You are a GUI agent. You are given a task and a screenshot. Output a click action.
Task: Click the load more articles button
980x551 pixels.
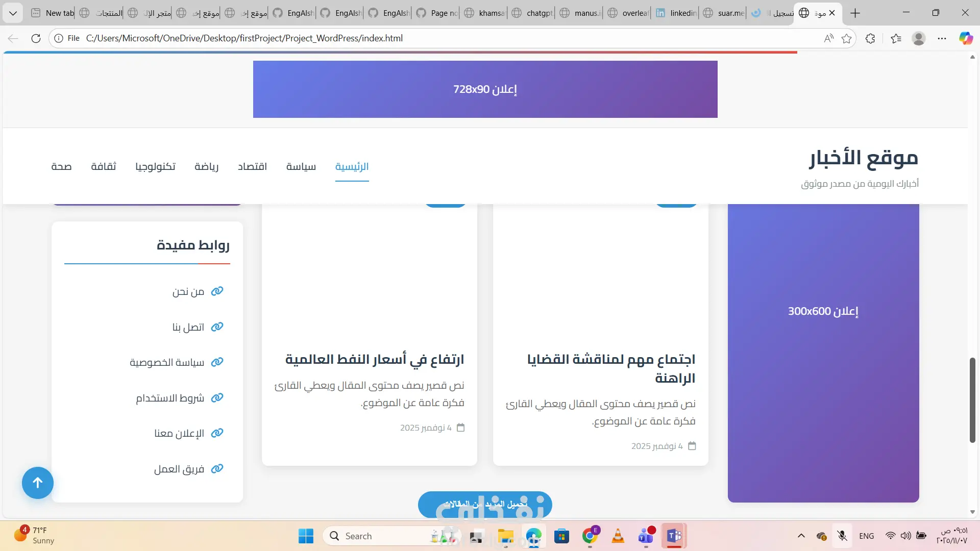point(485,504)
